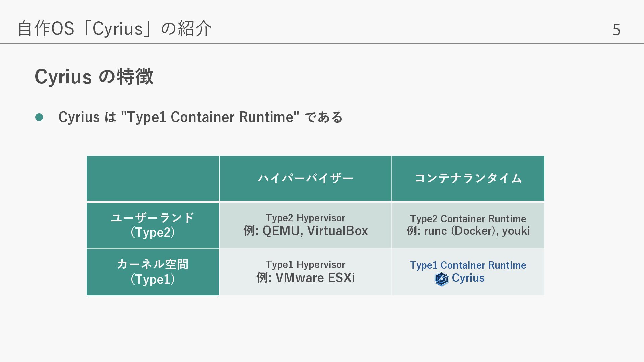644x362 pixels.
Task: Select the "例: runc (Docker), youki" text
Action: coord(468,231)
